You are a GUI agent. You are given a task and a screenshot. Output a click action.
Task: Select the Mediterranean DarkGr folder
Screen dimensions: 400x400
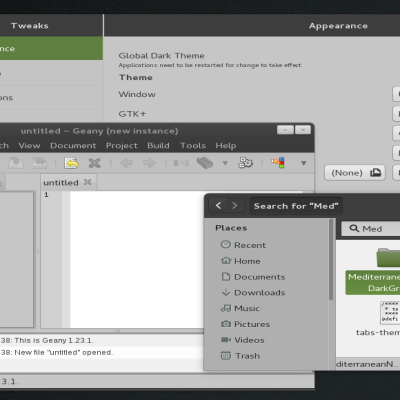[373, 272]
